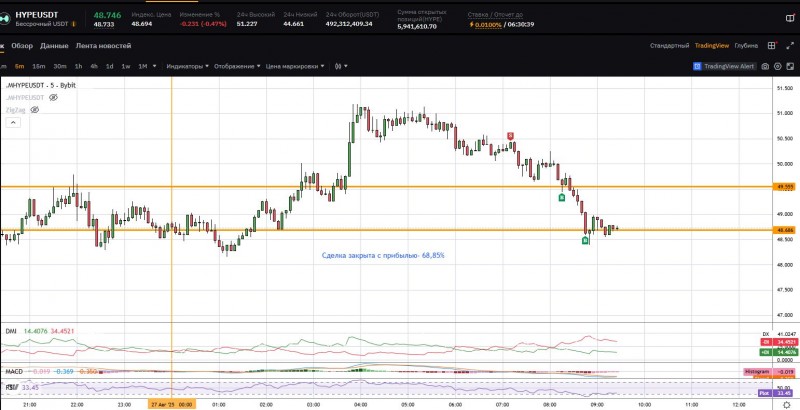Select the 1M timeframe

pos(142,66)
